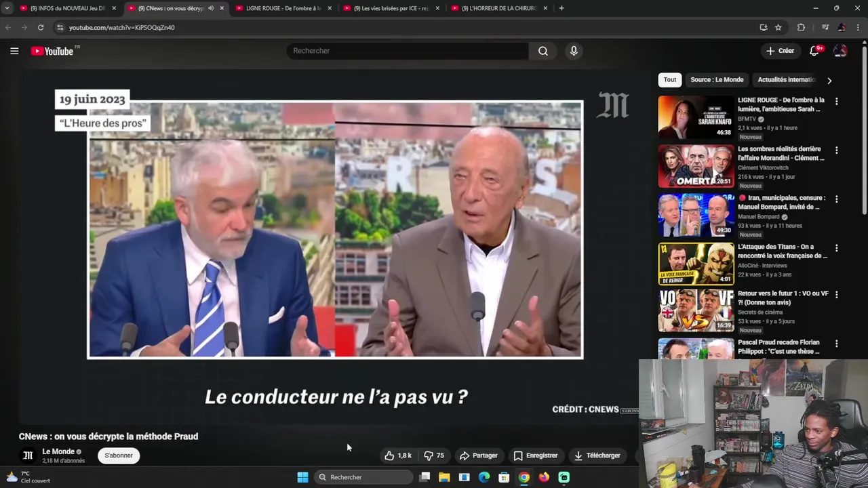
Task: Click the browser address bar URL
Action: pyautogui.click(x=121, y=27)
